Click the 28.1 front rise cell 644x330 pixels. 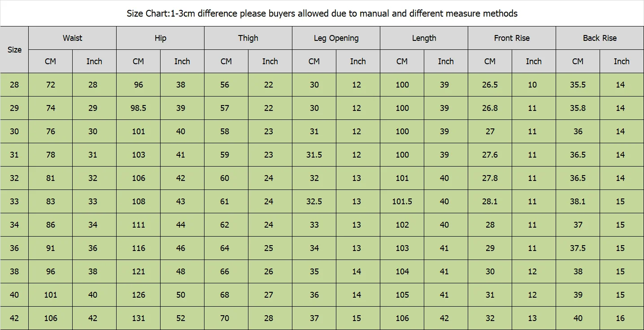490,202
